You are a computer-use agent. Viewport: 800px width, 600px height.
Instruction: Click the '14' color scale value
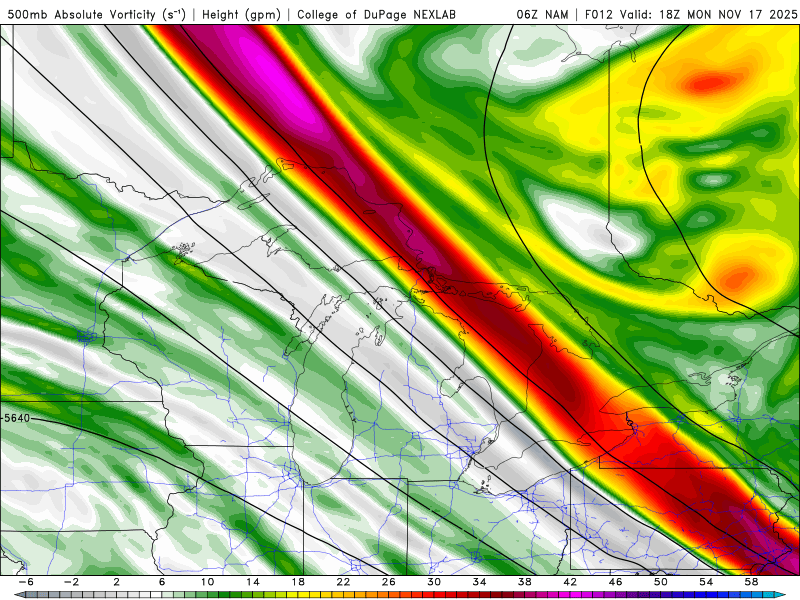(x=253, y=582)
